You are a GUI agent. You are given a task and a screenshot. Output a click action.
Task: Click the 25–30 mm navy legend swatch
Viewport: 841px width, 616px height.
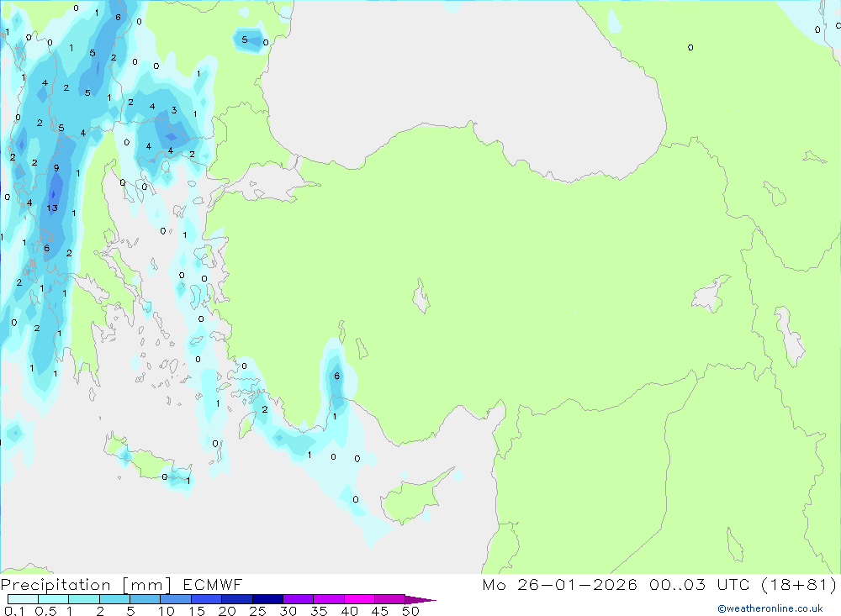[x=267, y=599]
